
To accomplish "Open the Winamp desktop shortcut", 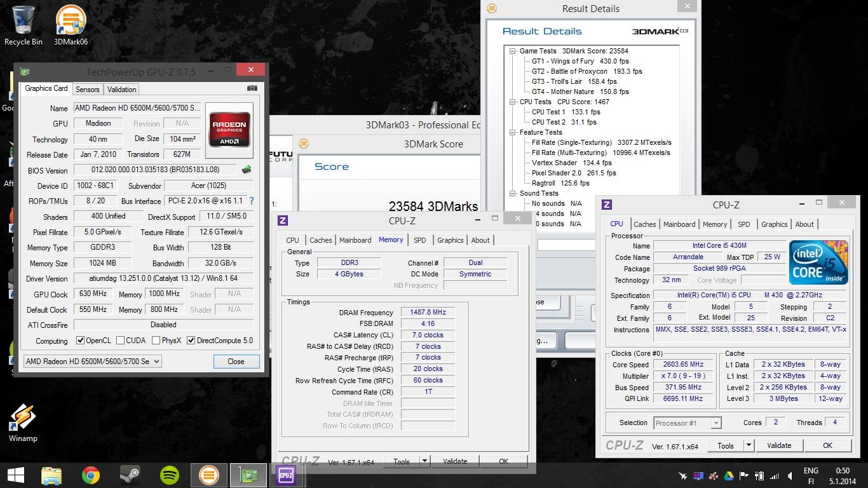I will pyautogui.click(x=23, y=423).
